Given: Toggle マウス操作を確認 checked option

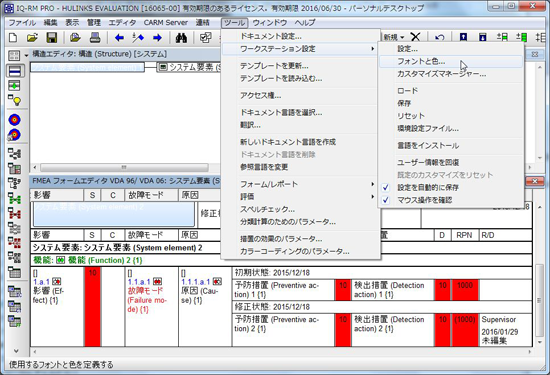Looking at the screenshot, I should 451,200.
